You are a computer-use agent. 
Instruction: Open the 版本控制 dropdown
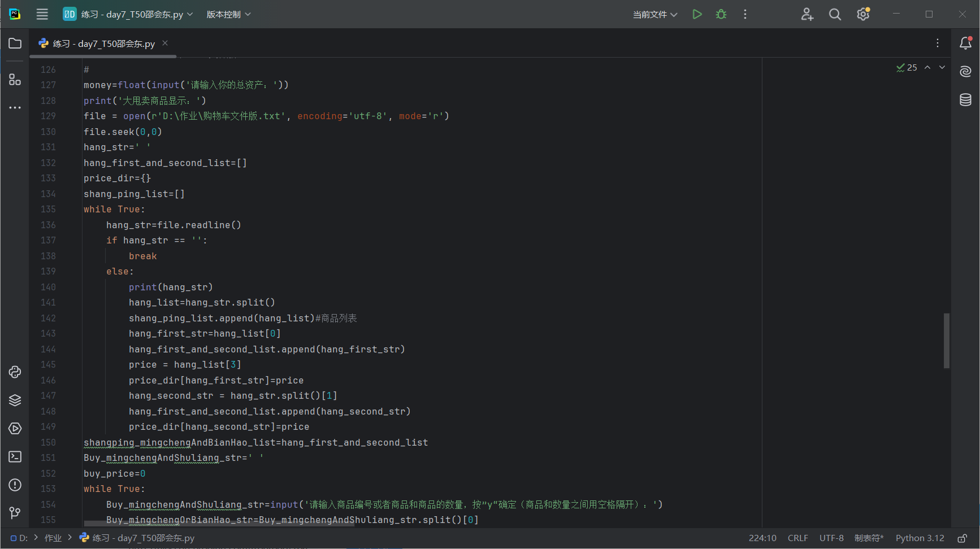tap(228, 14)
